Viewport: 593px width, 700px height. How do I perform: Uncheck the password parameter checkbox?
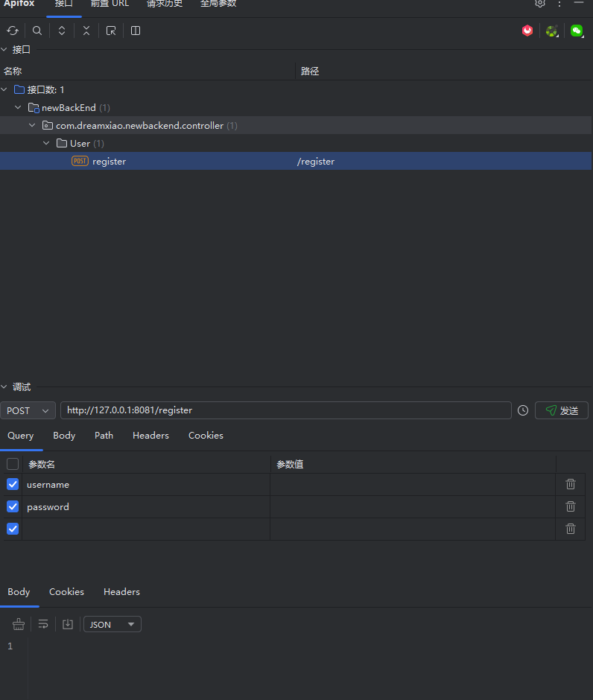point(13,506)
